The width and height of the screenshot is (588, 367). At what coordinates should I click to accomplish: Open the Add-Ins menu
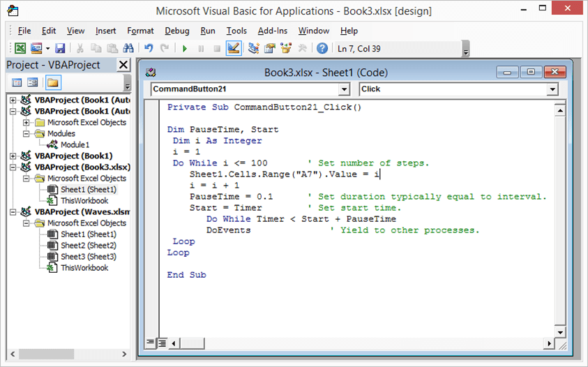(x=272, y=31)
